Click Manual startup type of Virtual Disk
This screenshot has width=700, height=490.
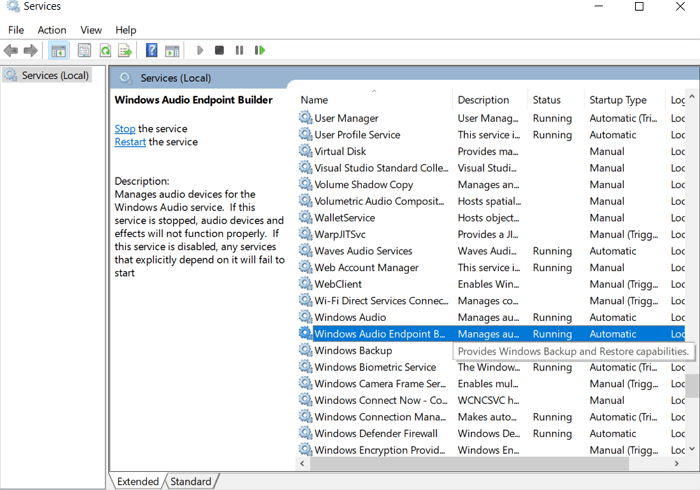(607, 151)
